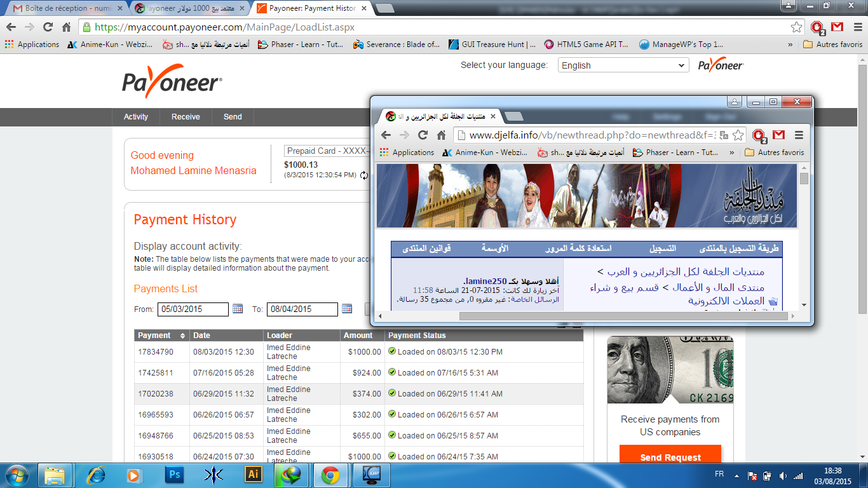
Task: Launch Illustrator from the taskbar
Action: (254, 475)
